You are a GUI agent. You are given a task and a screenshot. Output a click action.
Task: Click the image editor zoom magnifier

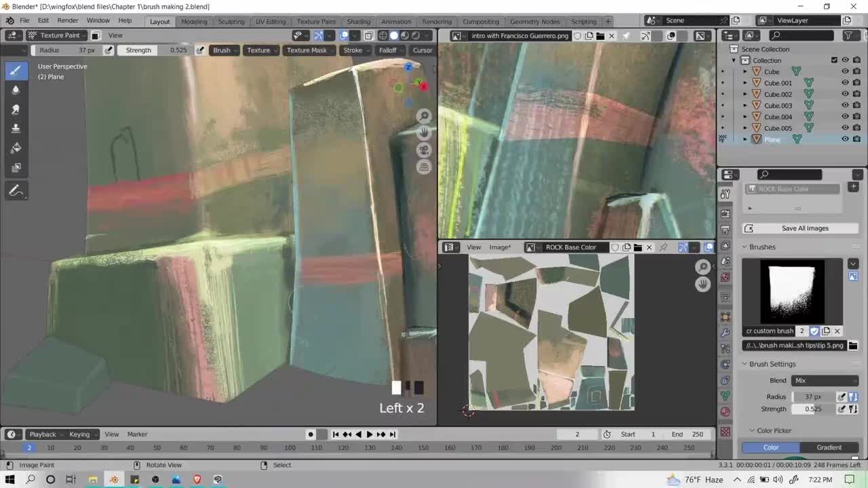703,267
